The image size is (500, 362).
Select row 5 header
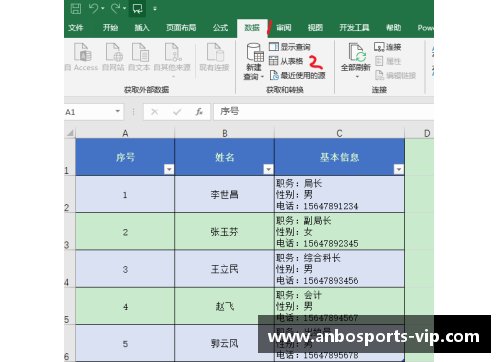click(69, 306)
